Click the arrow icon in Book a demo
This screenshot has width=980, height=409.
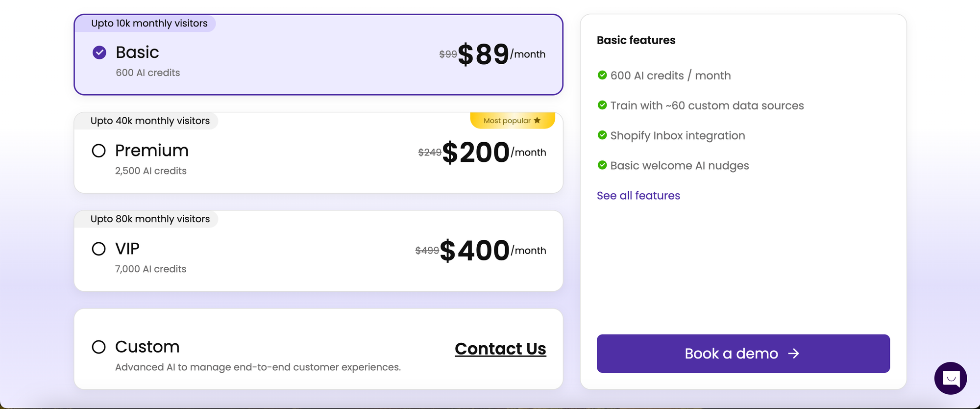pyautogui.click(x=793, y=354)
